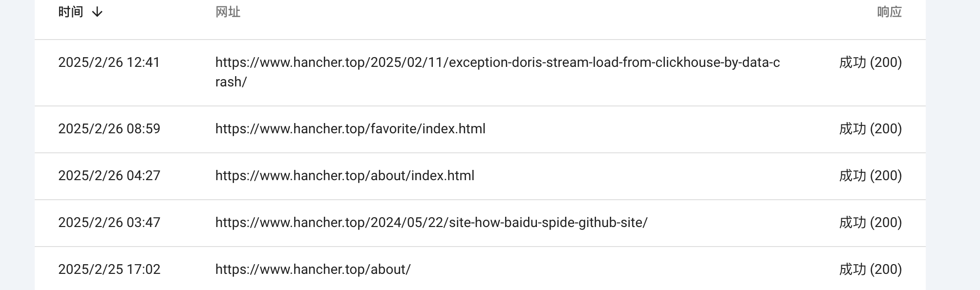Open the exception-doris-stream-load URL link
This screenshot has width=980, height=290.
pos(497,62)
